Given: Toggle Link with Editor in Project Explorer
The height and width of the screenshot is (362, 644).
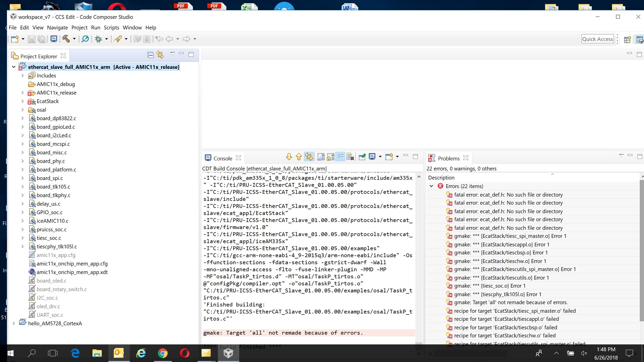Looking at the screenshot, I should click(x=160, y=55).
